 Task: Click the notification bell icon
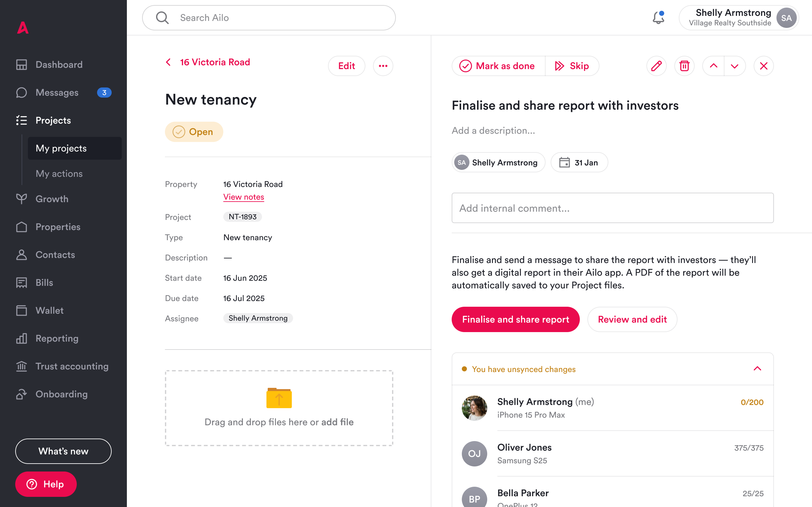(x=658, y=18)
